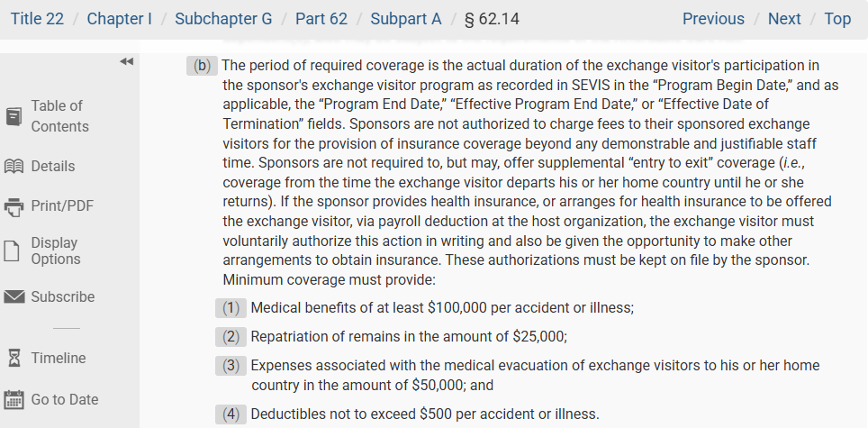868x428 pixels.
Task: Click the (4) deductibles paragraph marker
Action: tap(231, 414)
